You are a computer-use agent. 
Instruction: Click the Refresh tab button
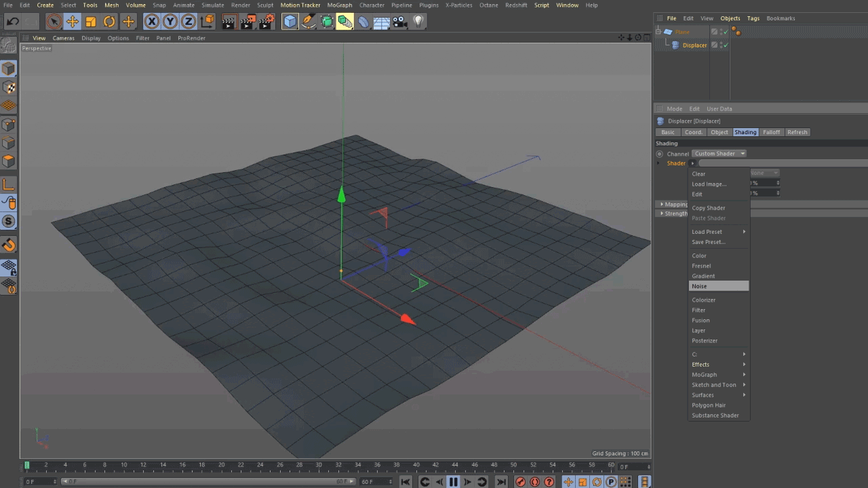pyautogui.click(x=797, y=132)
